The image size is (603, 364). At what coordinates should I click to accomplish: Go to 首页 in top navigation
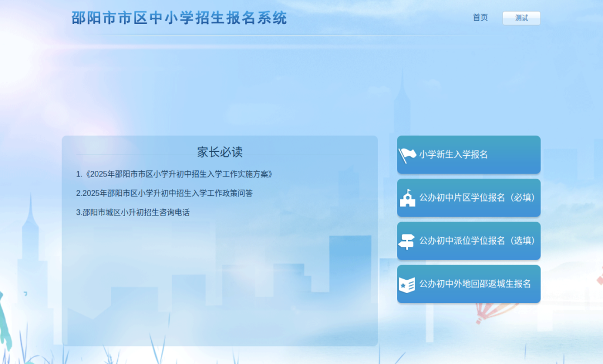[480, 18]
